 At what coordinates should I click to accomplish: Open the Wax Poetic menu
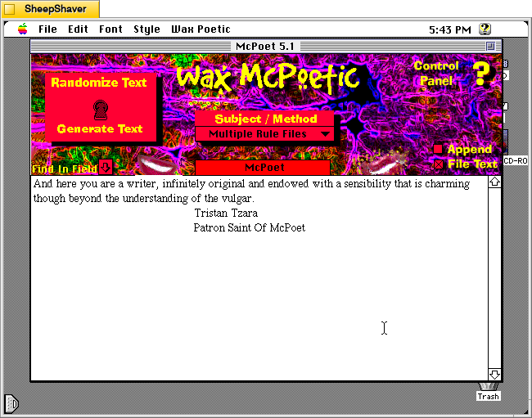coord(201,29)
